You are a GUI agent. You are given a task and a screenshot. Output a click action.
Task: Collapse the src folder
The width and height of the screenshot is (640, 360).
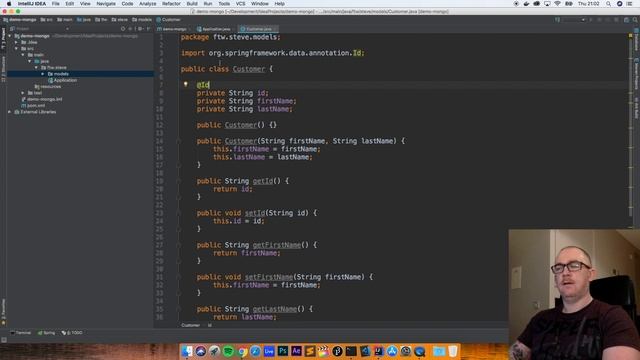pyautogui.click(x=16, y=49)
